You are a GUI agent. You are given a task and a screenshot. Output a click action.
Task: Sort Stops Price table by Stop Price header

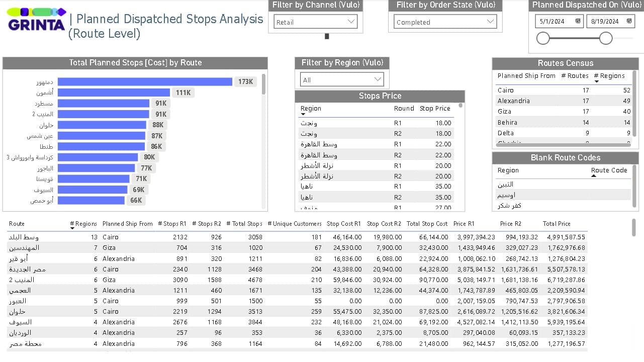click(x=435, y=109)
